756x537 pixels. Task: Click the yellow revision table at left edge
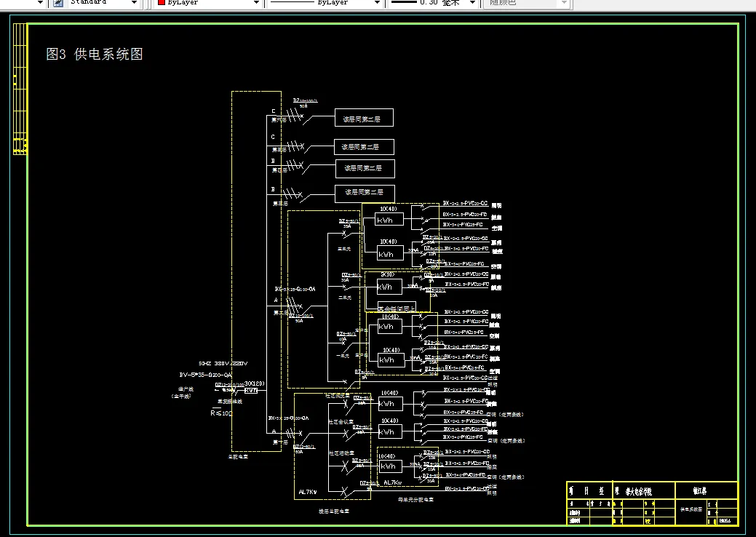click(20, 89)
